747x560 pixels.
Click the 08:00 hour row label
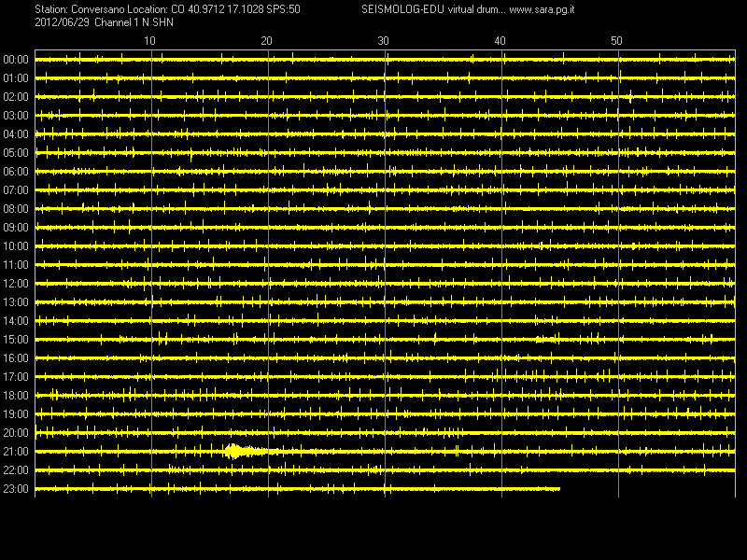[16, 209]
